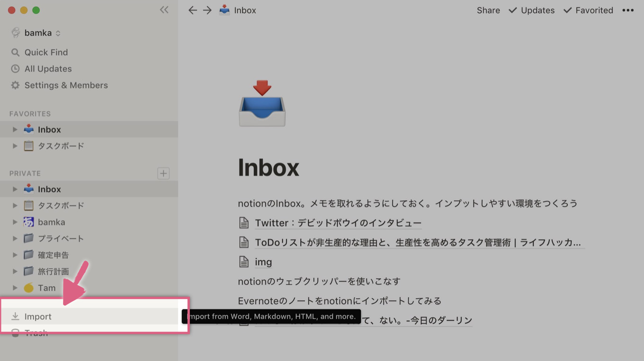Expand Inbox under Private

coord(15,189)
